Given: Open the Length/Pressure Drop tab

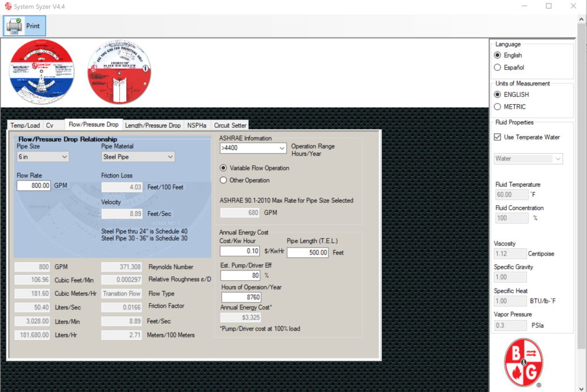Looking at the screenshot, I should pos(152,126).
